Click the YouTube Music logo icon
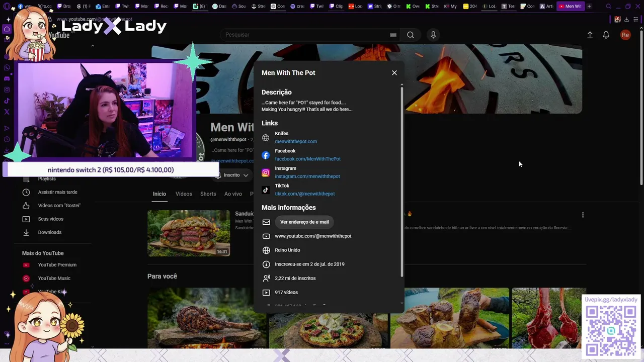The height and width of the screenshot is (362, 644). point(26,279)
